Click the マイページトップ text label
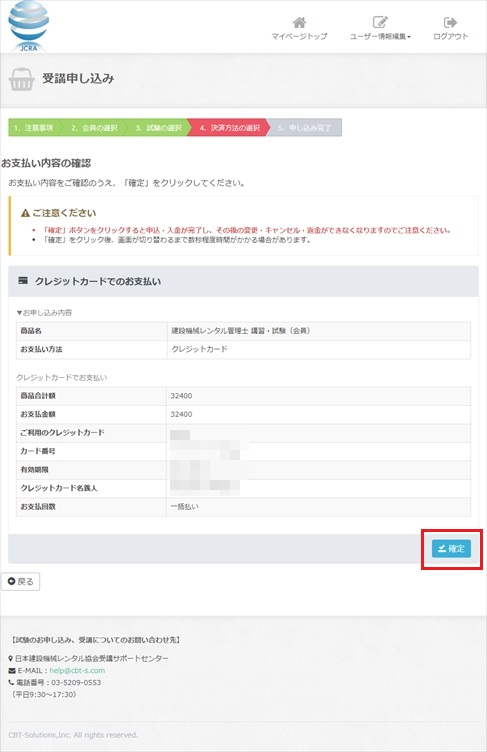The image size is (487, 752). coord(299,36)
